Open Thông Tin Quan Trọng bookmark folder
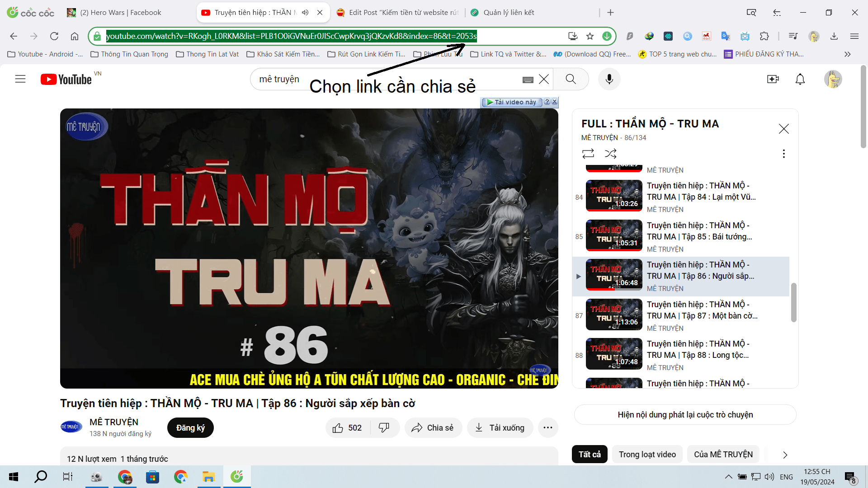Viewport: 868px width, 488px height. pyautogui.click(x=129, y=54)
